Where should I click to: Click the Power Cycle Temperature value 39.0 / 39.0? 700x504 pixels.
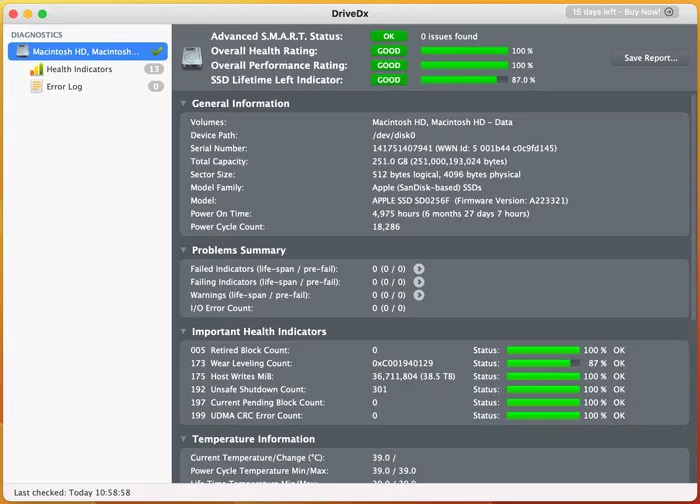click(x=394, y=471)
